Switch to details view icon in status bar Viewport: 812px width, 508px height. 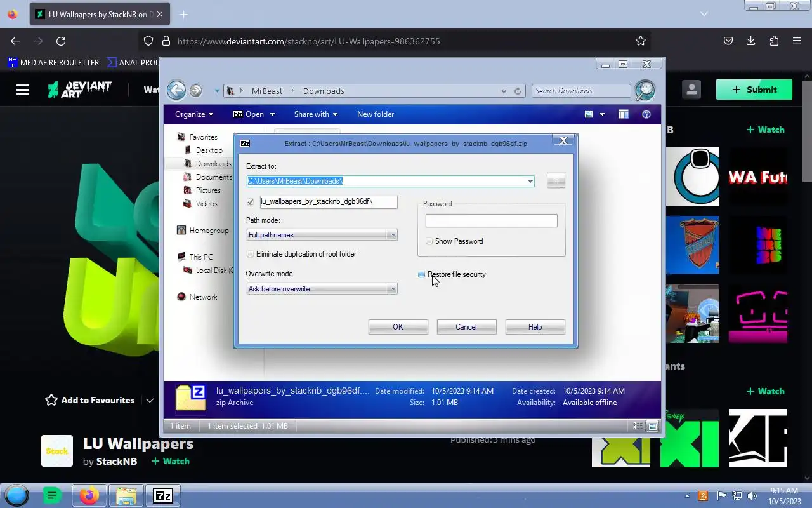click(639, 426)
